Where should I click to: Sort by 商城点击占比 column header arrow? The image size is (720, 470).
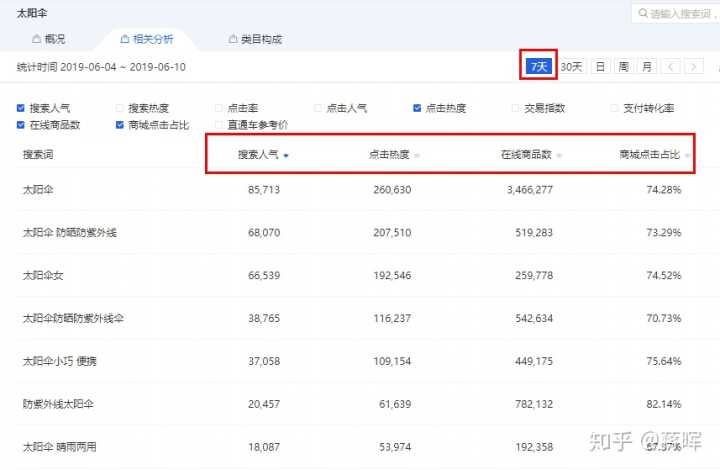pos(688,156)
